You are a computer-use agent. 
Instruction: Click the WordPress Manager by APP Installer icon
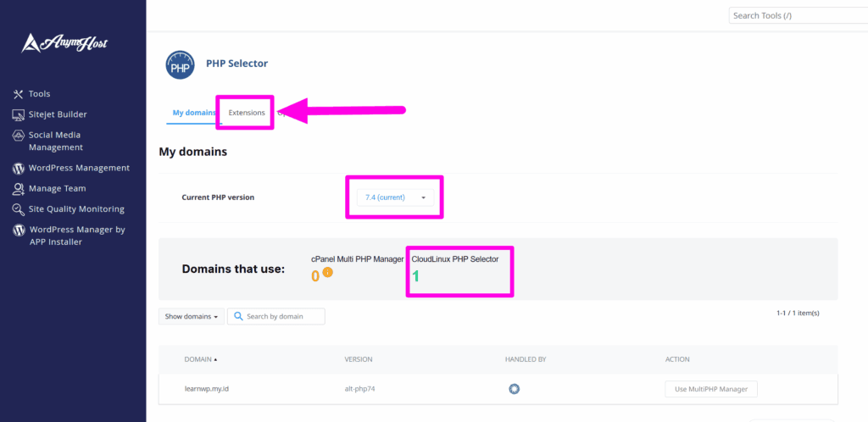point(19,230)
